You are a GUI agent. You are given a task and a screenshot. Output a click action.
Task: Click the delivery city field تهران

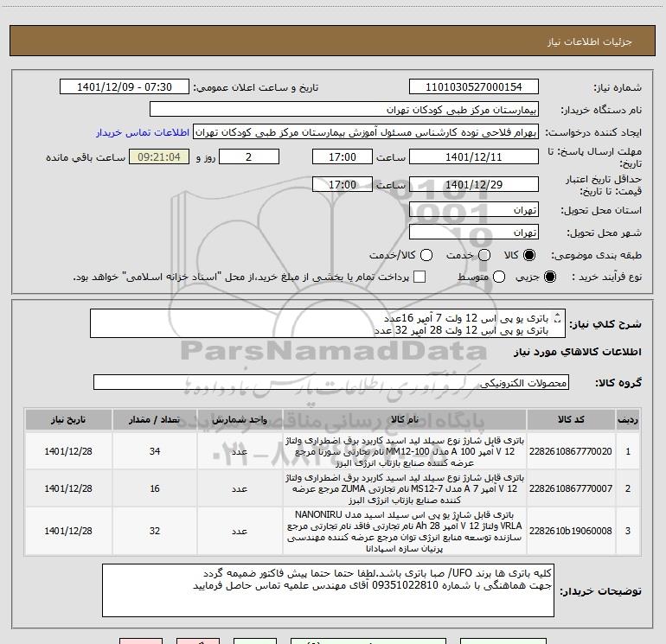click(474, 233)
